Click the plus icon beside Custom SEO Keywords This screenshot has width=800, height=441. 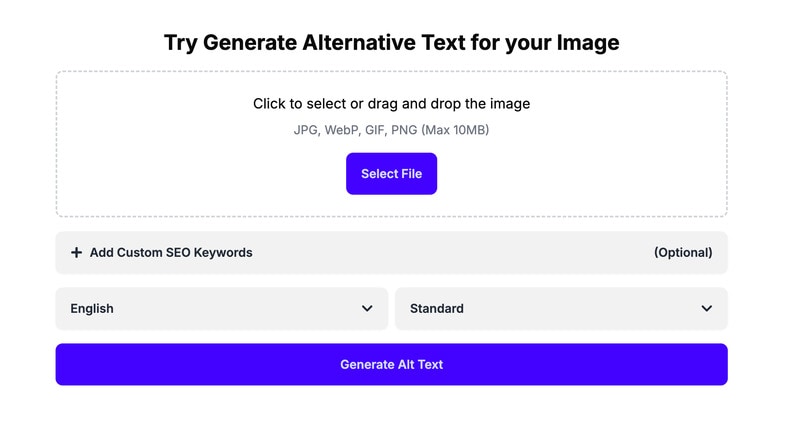click(76, 253)
